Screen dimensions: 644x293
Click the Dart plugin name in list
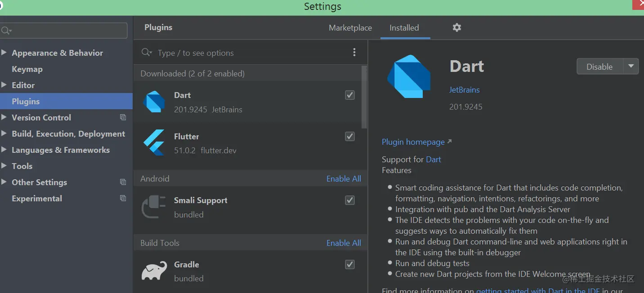click(182, 95)
